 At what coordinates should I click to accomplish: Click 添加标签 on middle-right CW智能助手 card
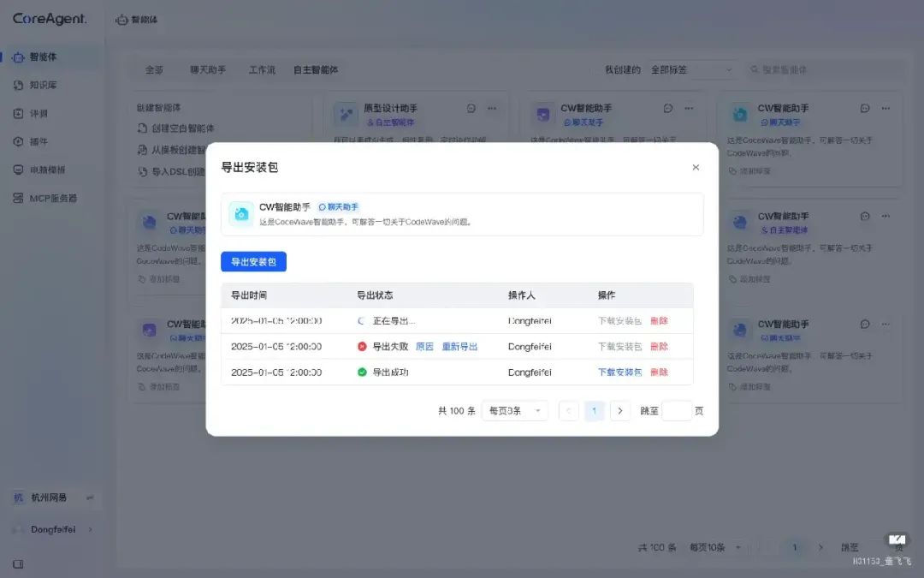pos(749,279)
